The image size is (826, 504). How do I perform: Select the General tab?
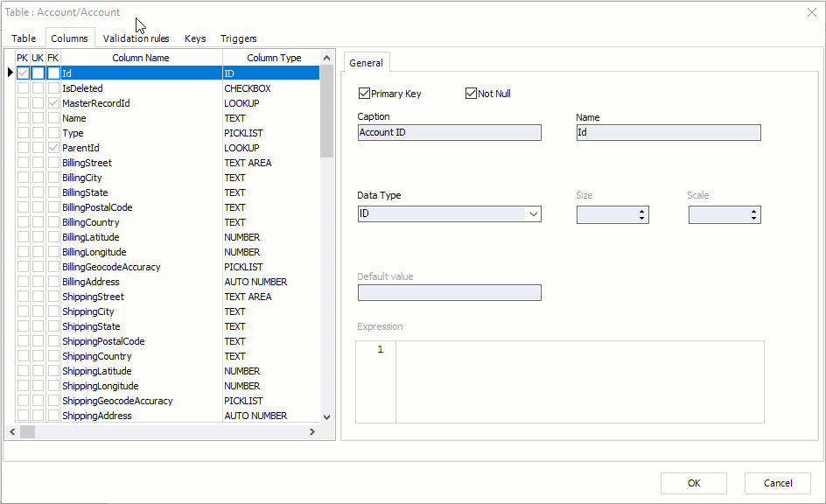click(x=366, y=63)
